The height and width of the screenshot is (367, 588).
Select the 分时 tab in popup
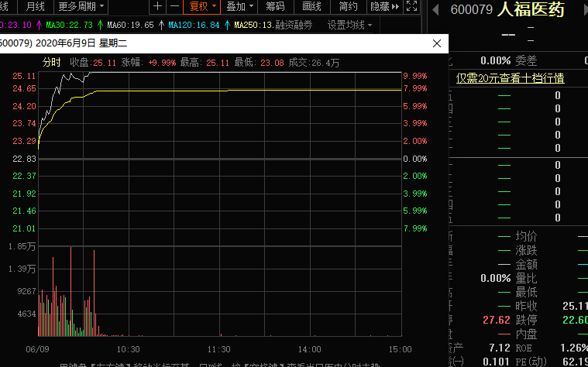[x=50, y=62]
